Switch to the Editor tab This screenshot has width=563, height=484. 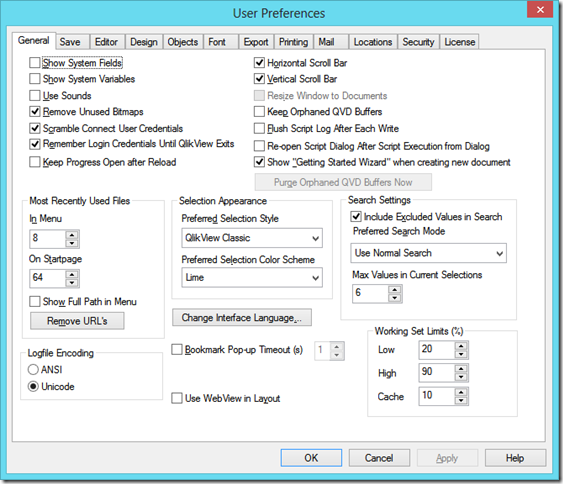pos(106,42)
